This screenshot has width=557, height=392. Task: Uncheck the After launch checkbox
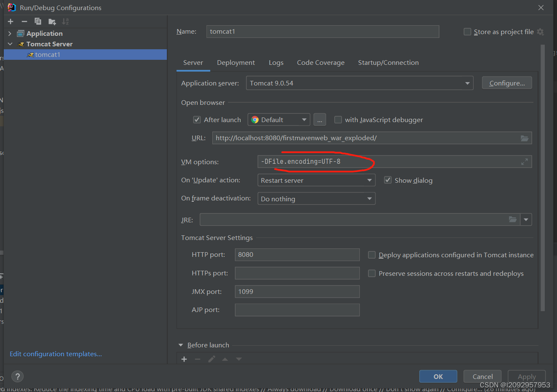click(x=197, y=120)
